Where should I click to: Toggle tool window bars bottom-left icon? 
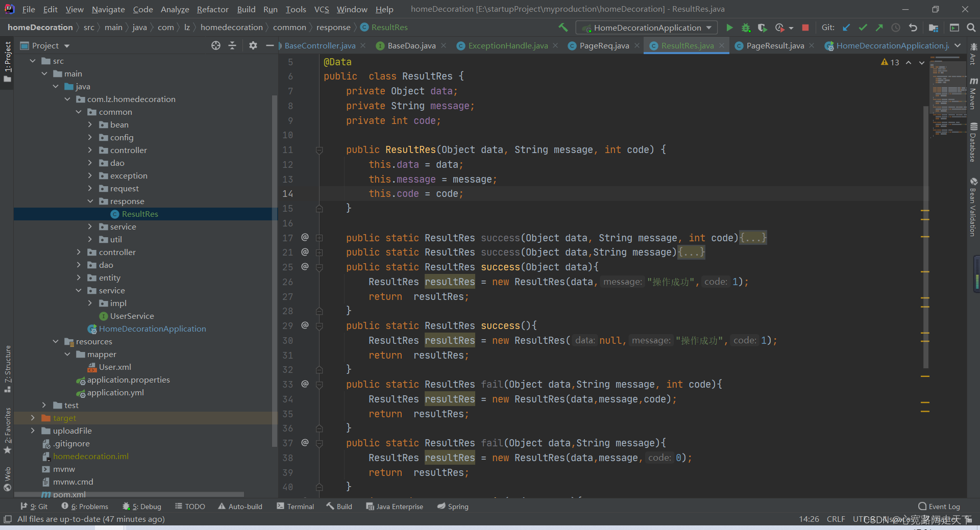coord(8,519)
